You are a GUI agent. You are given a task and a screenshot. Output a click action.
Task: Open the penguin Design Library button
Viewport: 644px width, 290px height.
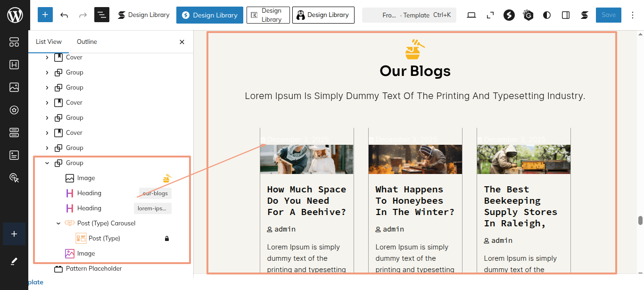[x=323, y=15]
